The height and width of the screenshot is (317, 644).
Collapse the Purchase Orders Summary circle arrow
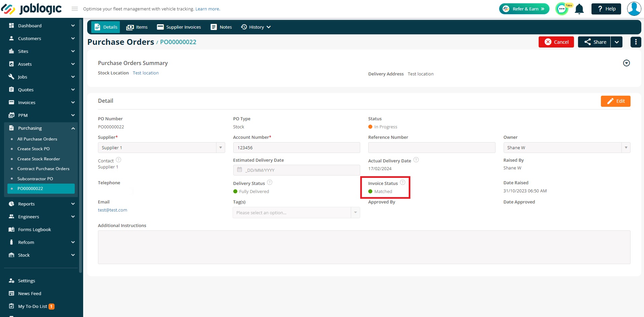[626, 63]
